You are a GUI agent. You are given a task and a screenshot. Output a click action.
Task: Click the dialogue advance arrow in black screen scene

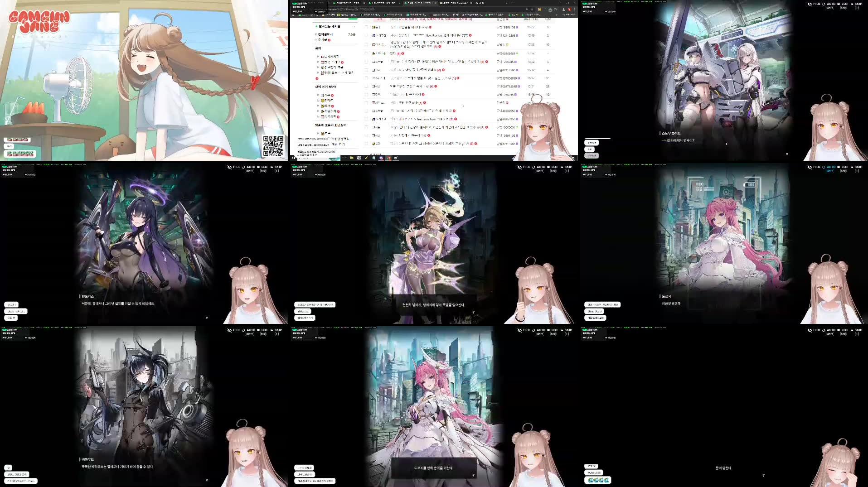coord(763,475)
